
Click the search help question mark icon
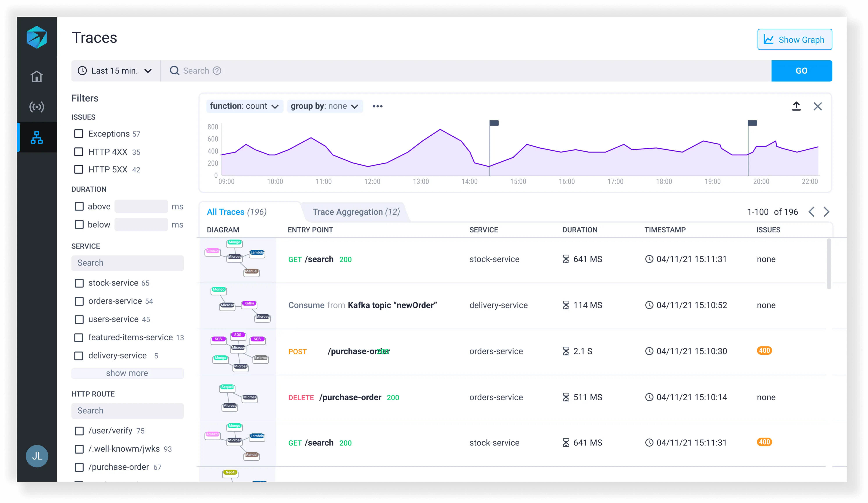[217, 71]
